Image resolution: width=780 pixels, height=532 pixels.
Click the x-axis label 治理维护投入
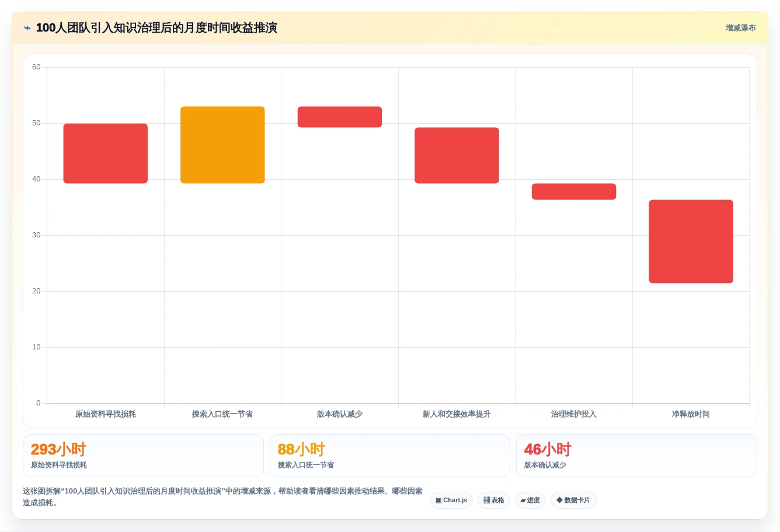coord(574,414)
